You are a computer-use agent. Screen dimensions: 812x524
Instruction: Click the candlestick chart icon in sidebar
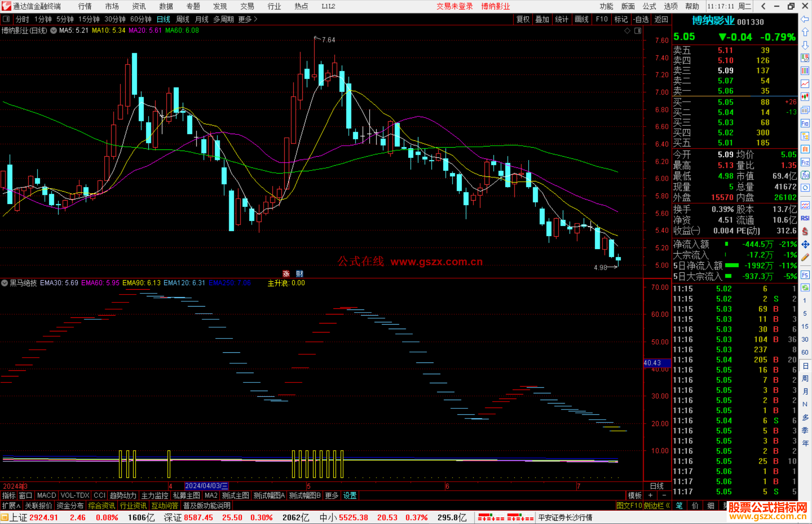pyautogui.click(x=805, y=97)
